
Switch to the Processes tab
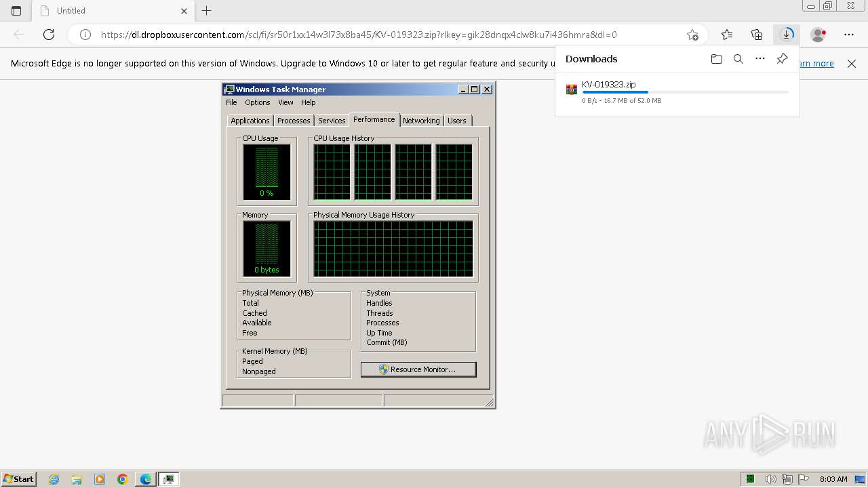tap(294, 121)
